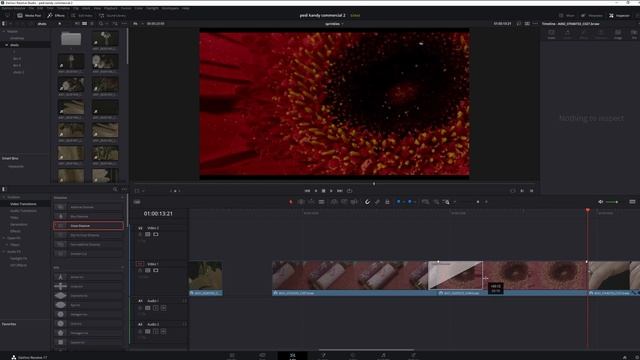Click Overwrite clip toolbar icon
The height and width of the screenshot is (360, 640).
tap(344, 202)
